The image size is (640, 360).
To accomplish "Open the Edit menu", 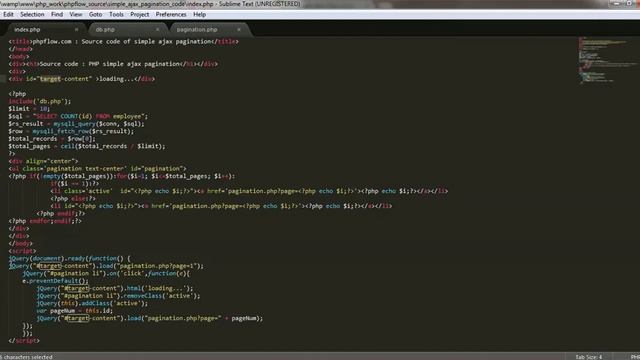I will coord(8,14).
